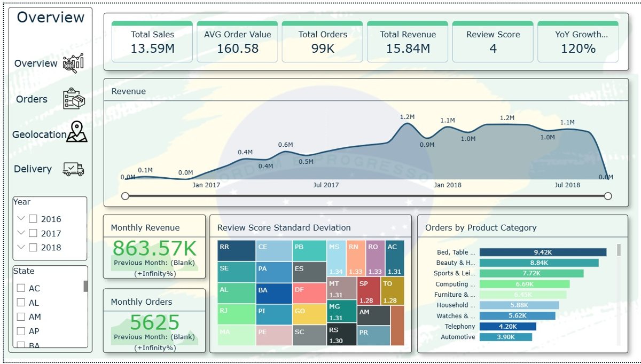Select the RS 1.30 treemap tile

[x=341, y=334]
